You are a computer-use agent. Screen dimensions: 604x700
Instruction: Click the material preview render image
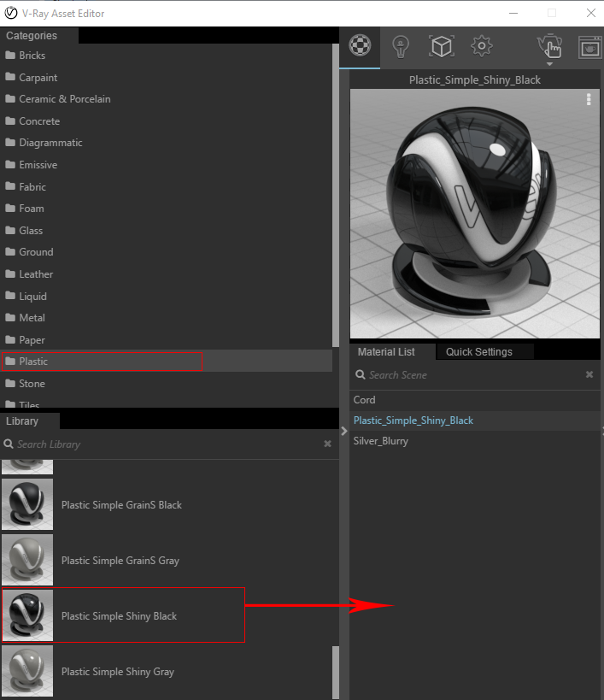[x=475, y=214]
